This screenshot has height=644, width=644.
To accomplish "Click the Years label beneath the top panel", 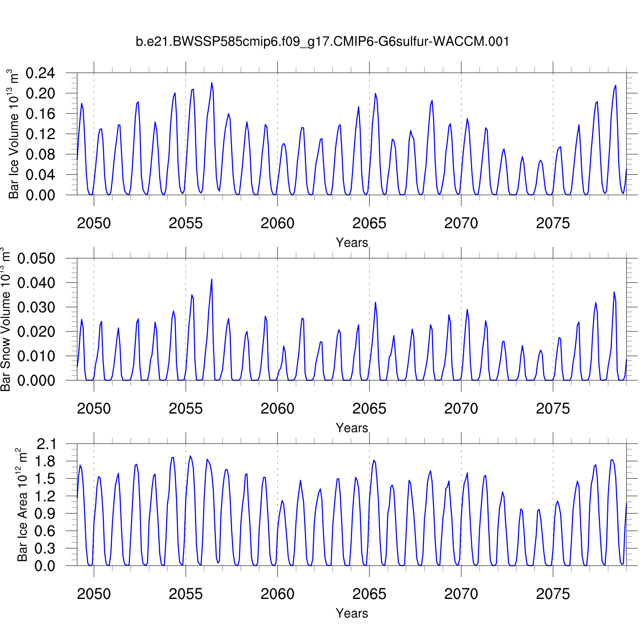I will click(352, 243).
